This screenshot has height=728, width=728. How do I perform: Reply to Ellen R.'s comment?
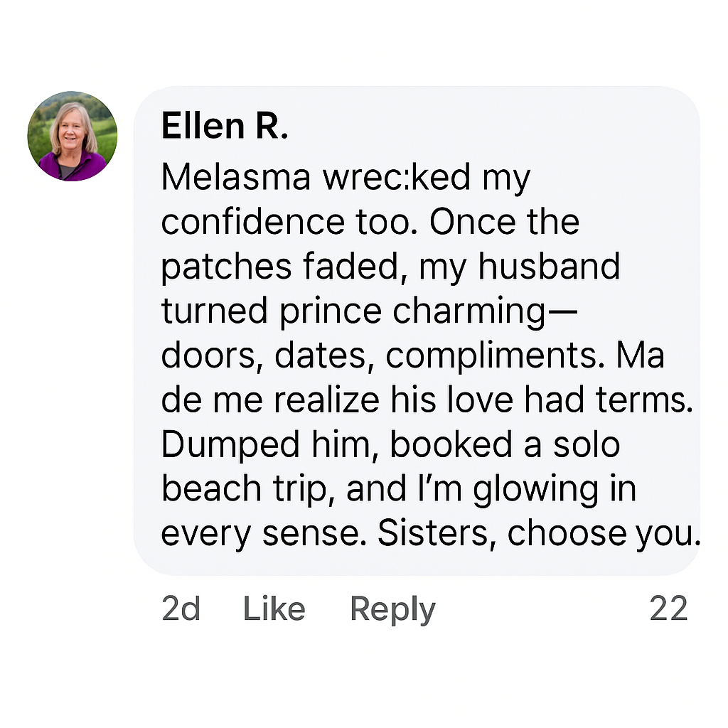pos(392,609)
